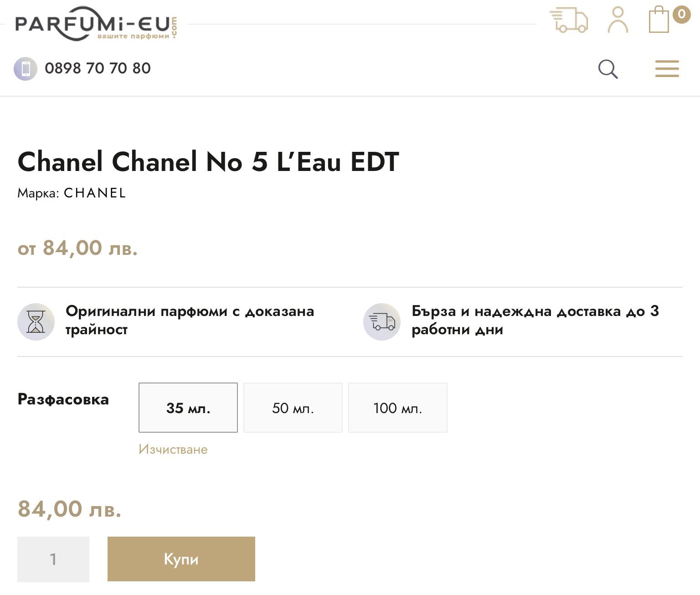Click the Изчистване clear selection link

173,450
